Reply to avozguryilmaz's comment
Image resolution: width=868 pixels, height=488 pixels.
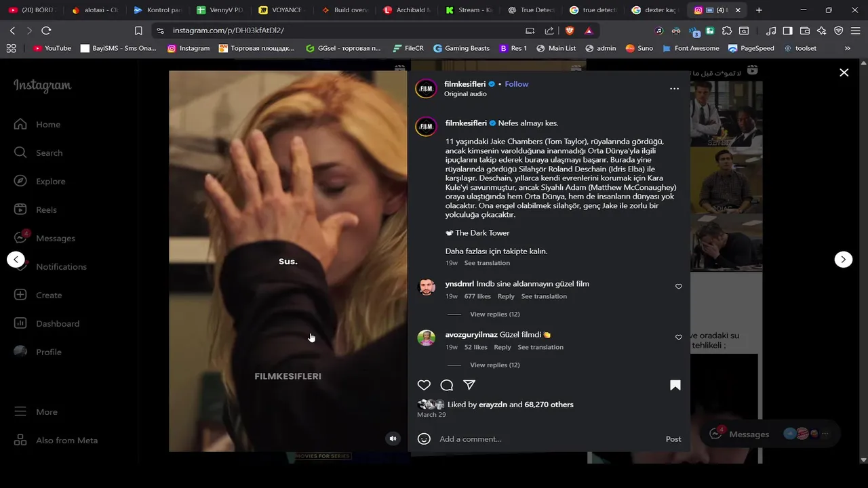point(502,347)
